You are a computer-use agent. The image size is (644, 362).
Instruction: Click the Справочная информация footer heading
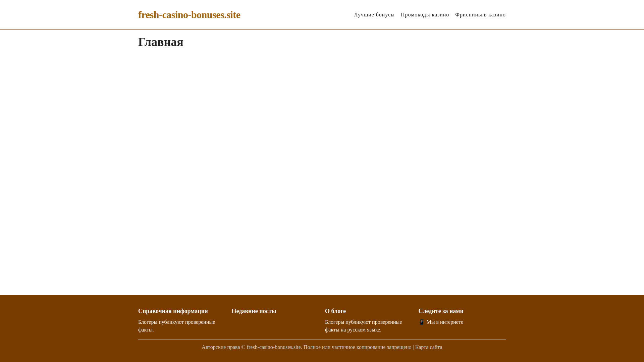pyautogui.click(x=173, y=311)
